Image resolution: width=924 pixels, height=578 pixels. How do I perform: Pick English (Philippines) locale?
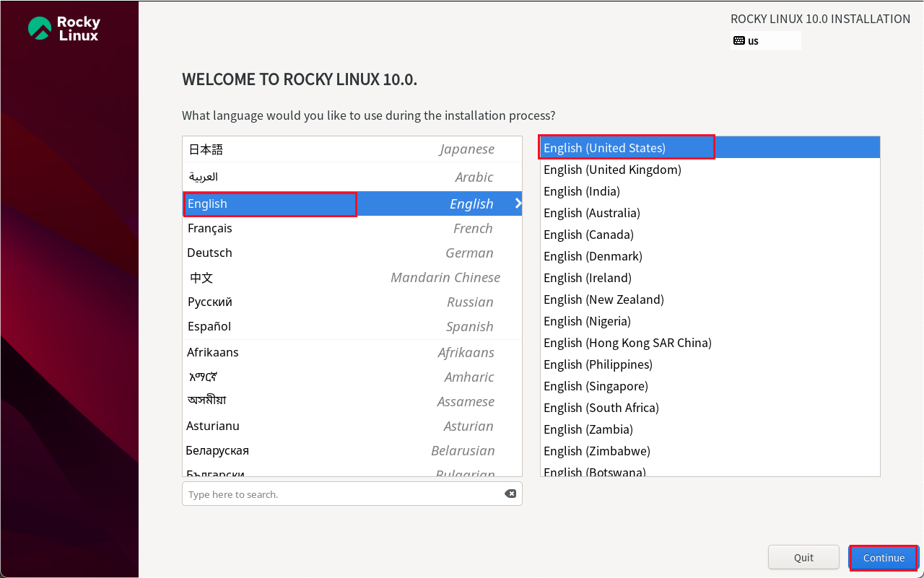[710, 364]
